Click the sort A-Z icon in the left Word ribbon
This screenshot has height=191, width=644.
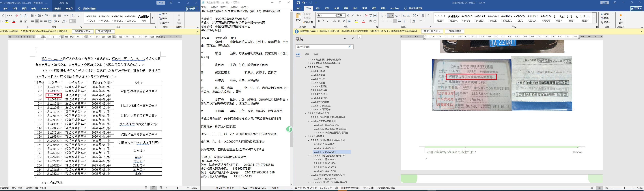[73, 16]
